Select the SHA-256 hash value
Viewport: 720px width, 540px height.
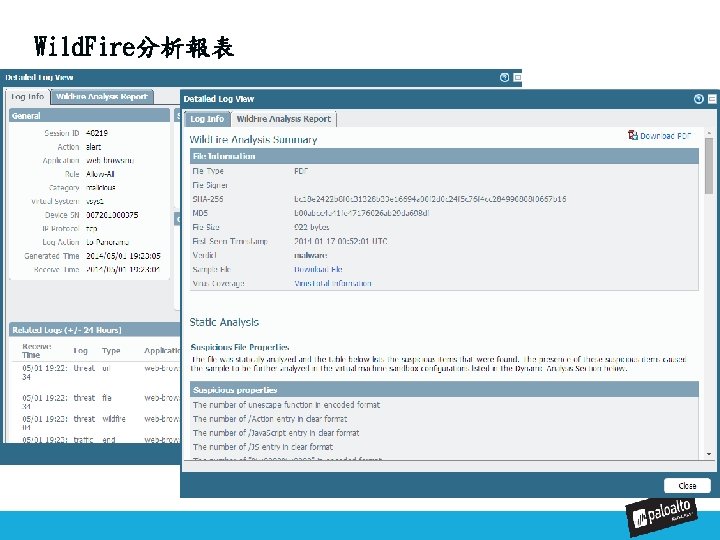[x=430, y=199]
